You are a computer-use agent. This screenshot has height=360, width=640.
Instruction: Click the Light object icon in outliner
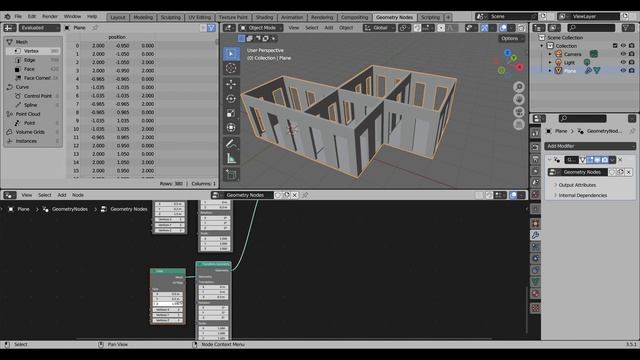click(558, 62)
